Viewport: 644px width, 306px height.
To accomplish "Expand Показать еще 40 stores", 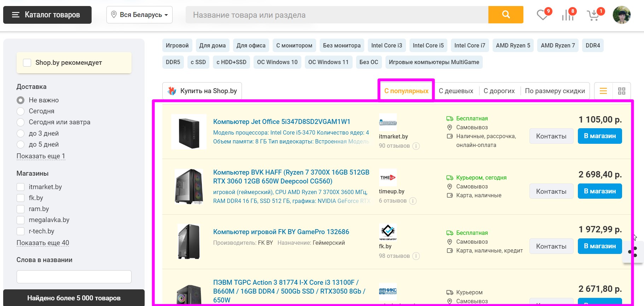I will tap(43, 243).
